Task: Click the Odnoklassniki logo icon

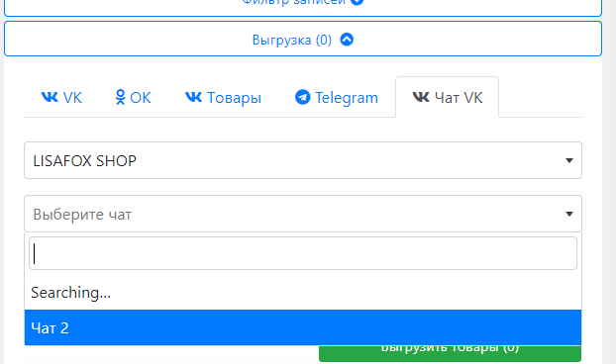Action: [x=120, y=97]
